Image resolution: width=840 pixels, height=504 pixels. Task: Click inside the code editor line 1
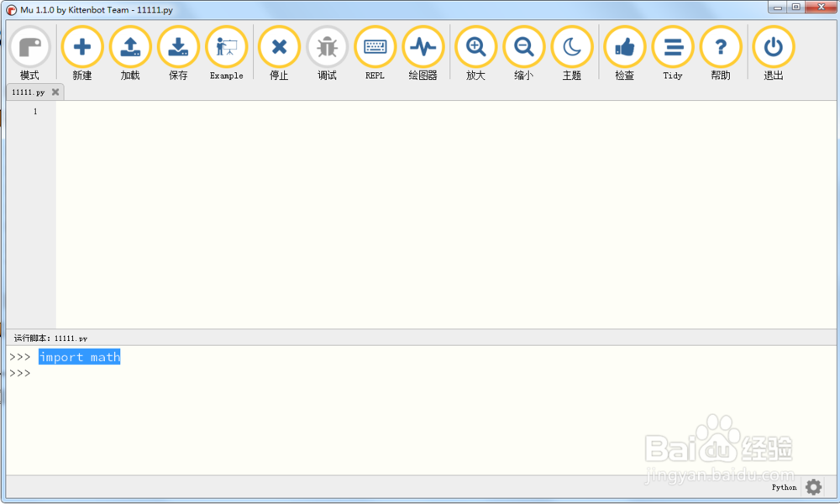(446, 112)
